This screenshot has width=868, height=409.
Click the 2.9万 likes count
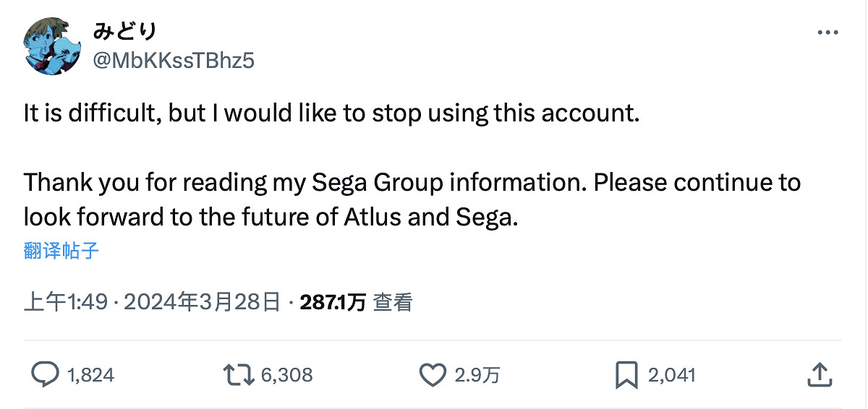(477, 375)
